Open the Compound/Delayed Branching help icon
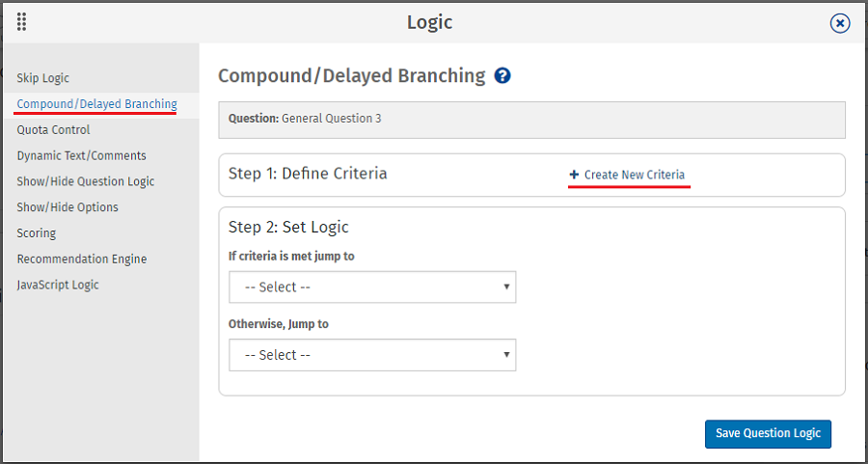 tap(502, 75)
